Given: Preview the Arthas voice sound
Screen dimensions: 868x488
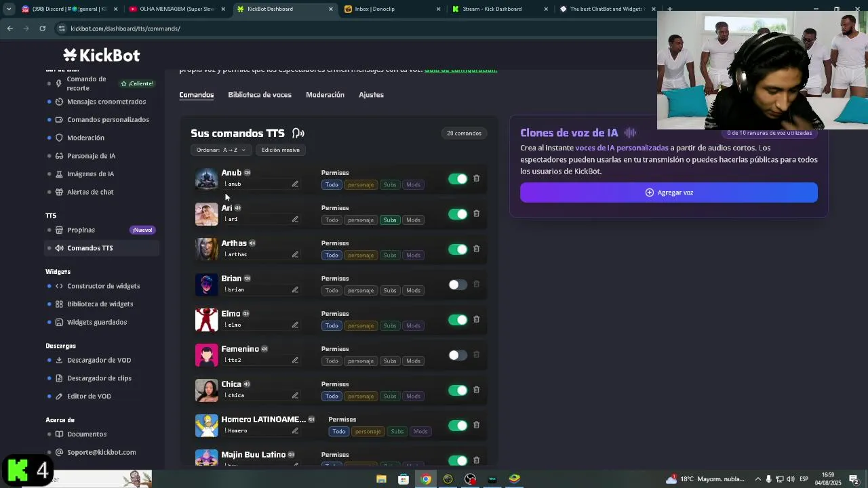Looking at the screenshot, I should tap(252, 243).
